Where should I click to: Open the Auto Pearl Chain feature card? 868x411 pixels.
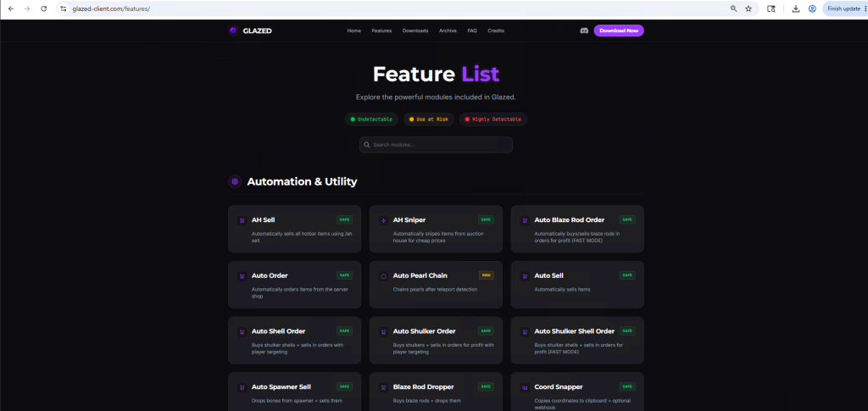[x=436, y=285]
